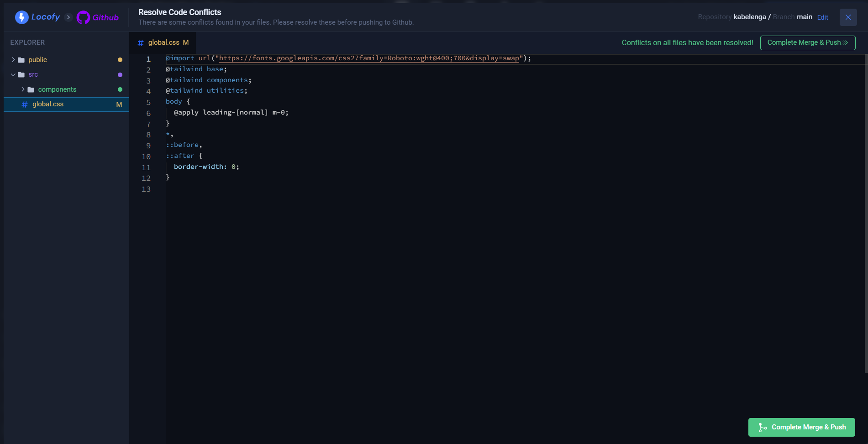Click the hash icon beside global.css in Explorer
This screenshot has height=444, width=868.
tap(24, 104)
